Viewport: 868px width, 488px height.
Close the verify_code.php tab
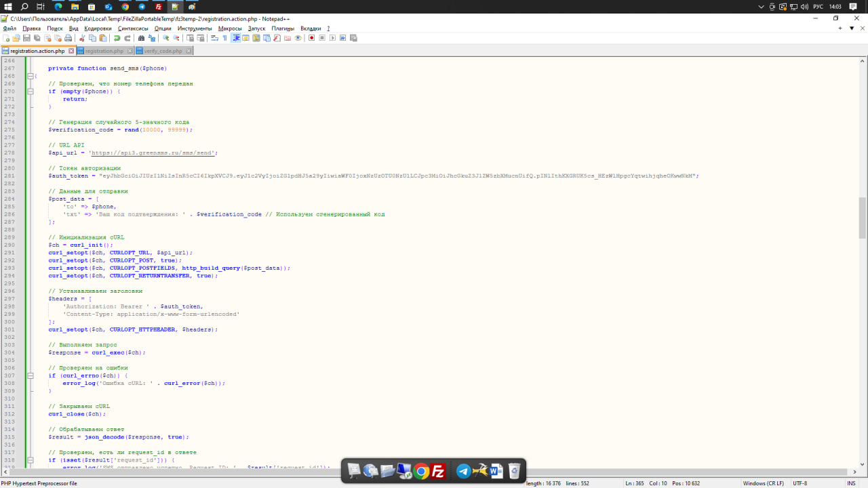[x=189, y=51]
